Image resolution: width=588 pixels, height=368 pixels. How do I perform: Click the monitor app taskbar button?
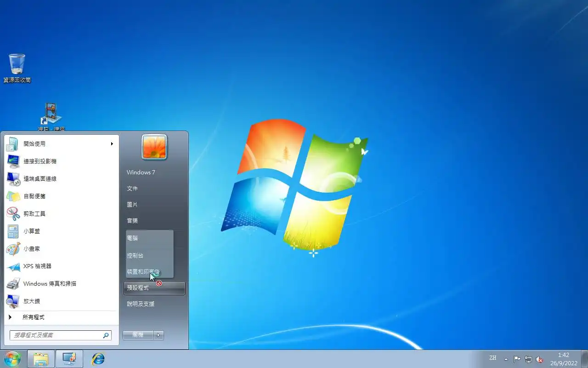[69, 359]
